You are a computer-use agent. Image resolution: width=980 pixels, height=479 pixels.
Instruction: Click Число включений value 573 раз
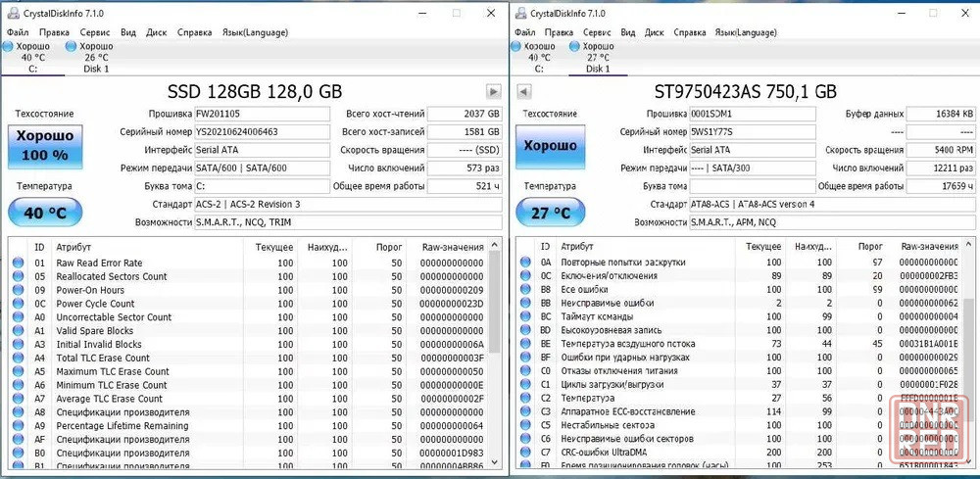click(x=465, y=168)
